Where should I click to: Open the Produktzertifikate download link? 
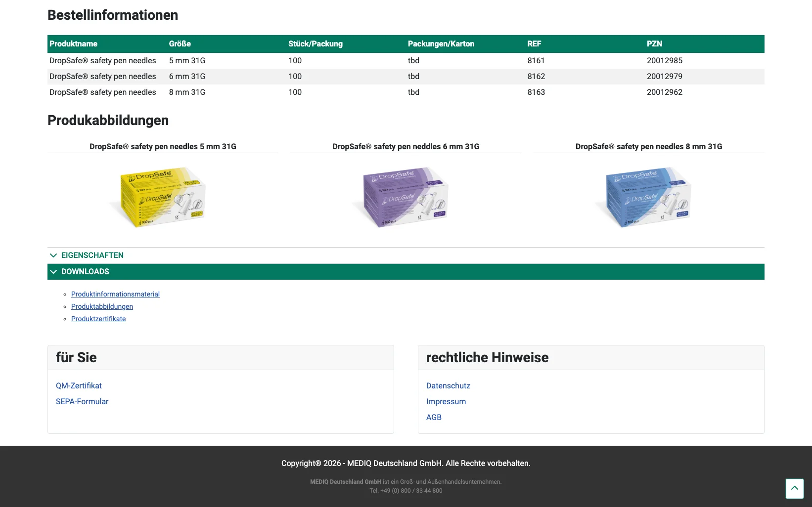coord(98,319)
